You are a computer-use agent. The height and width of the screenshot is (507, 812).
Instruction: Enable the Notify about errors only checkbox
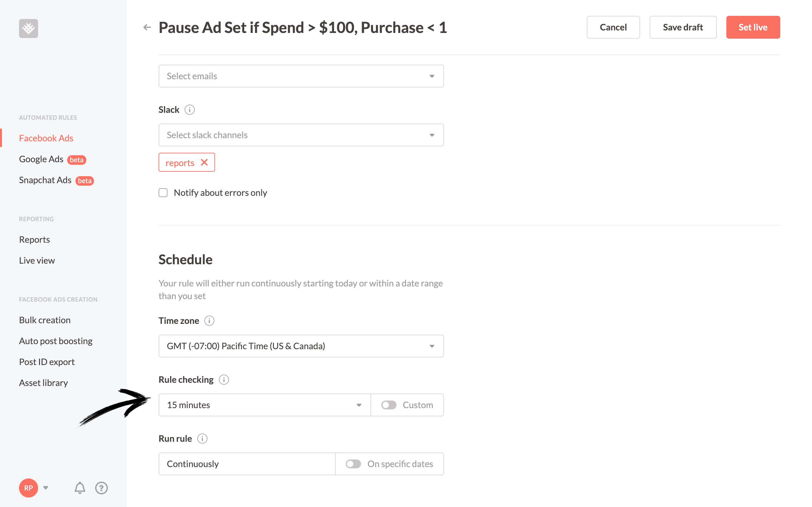coord(163,192)
